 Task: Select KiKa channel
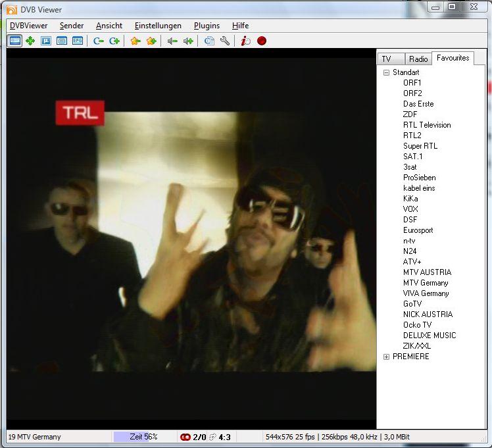pos(410,199)
